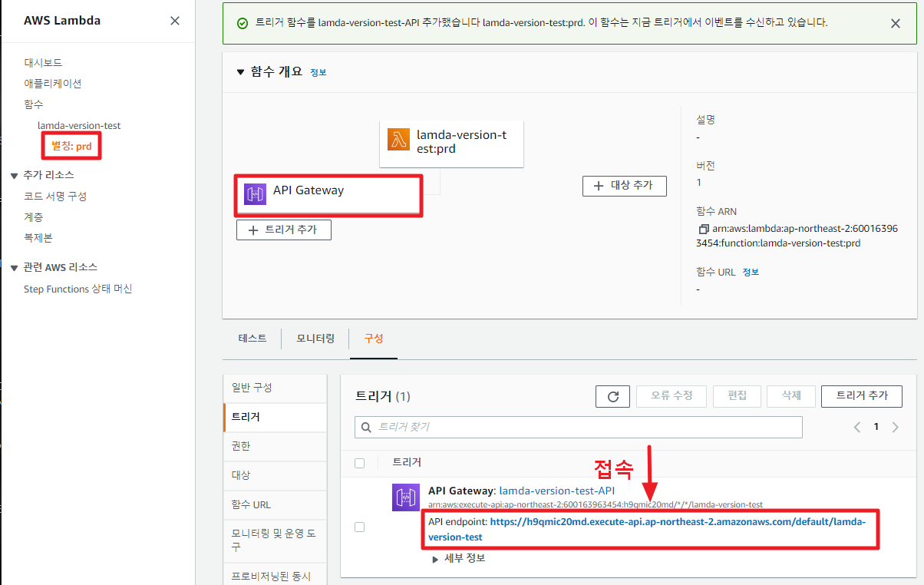Click the lamda-version-test:prd function box
The image size is (924, 585).
point(451,143)
